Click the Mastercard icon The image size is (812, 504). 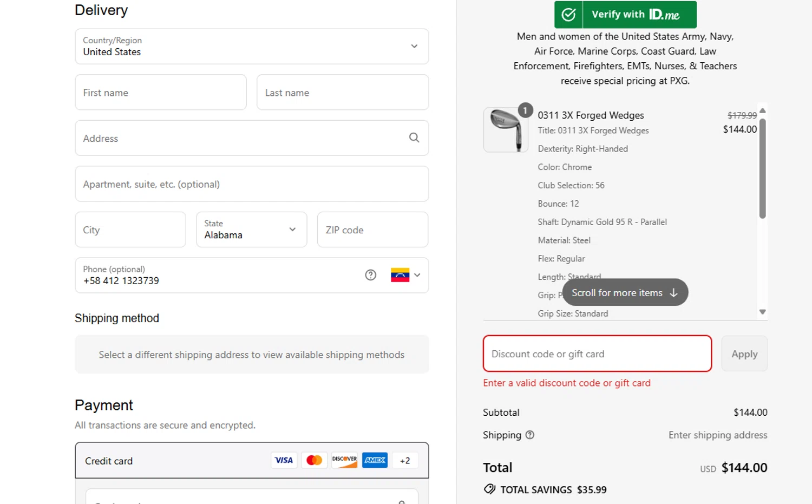point(314,460)
